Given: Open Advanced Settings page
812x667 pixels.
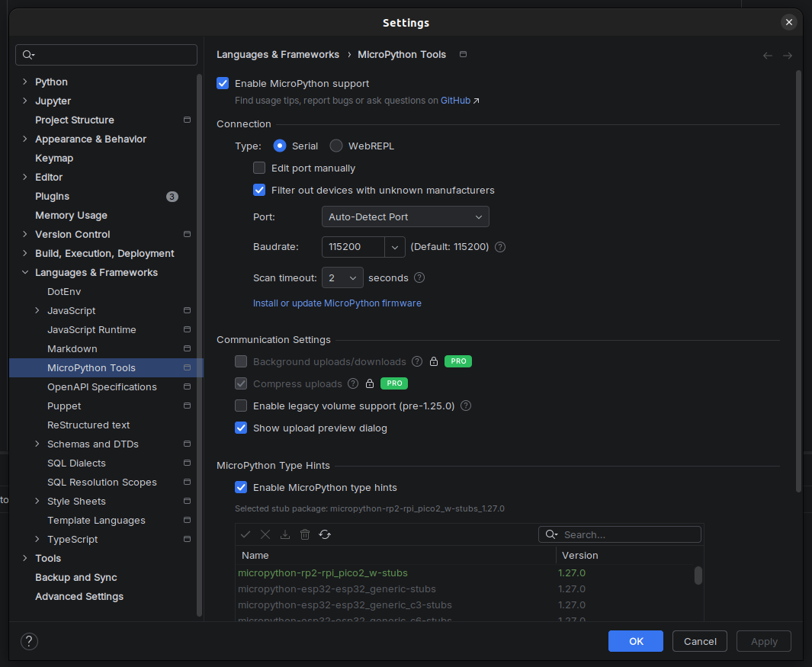Looking at the screenshot, I should (x=79, y=597).
